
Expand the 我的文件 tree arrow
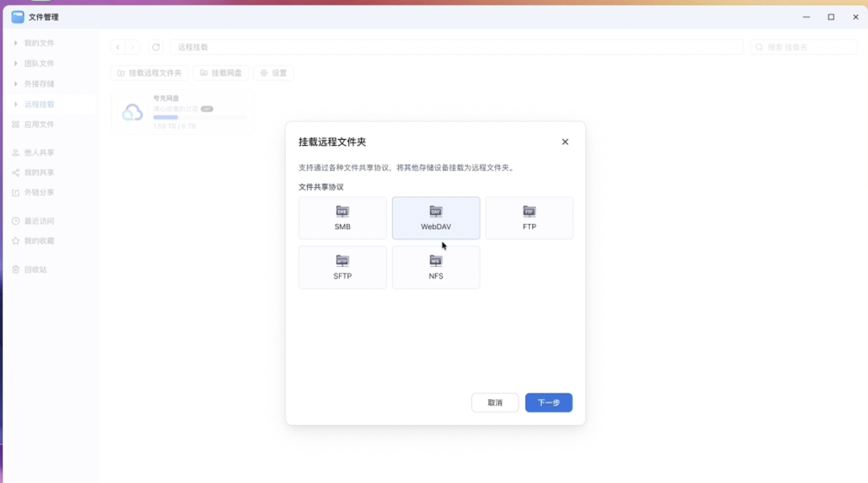pos(16,43)
